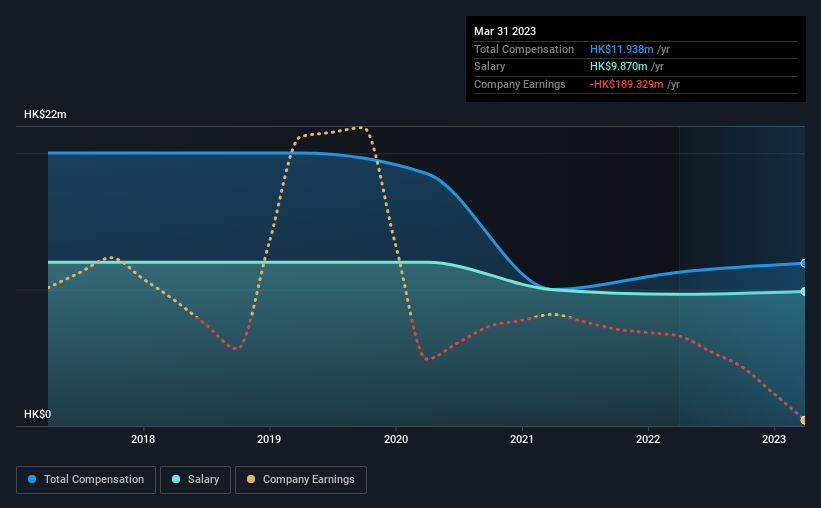Click the tooltip Total Compensation row label
The height and width of the screenshot is (508, 821).
tap(524, 49)
